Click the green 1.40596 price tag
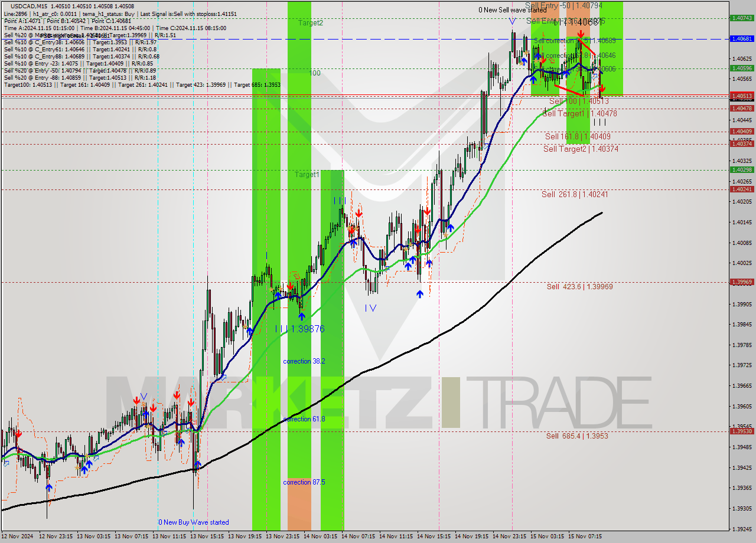This screenshot has width=756, height=543. [741, 68]
